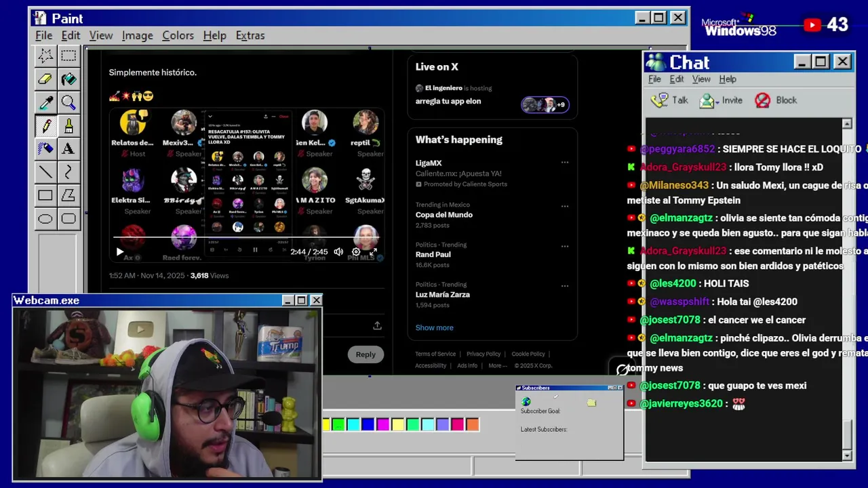Choose the Brush tool in Paint
Viewport: 868px width, 488px height.
[68, 125]
